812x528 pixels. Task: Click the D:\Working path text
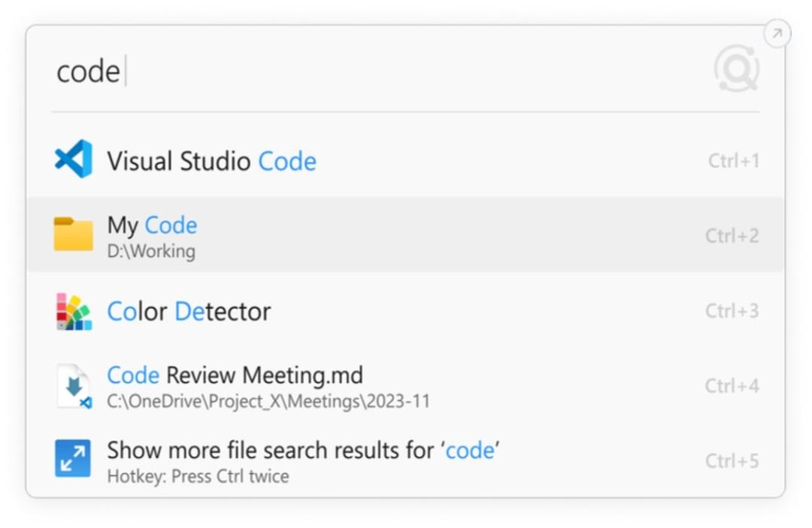click(x=151, y=251)
